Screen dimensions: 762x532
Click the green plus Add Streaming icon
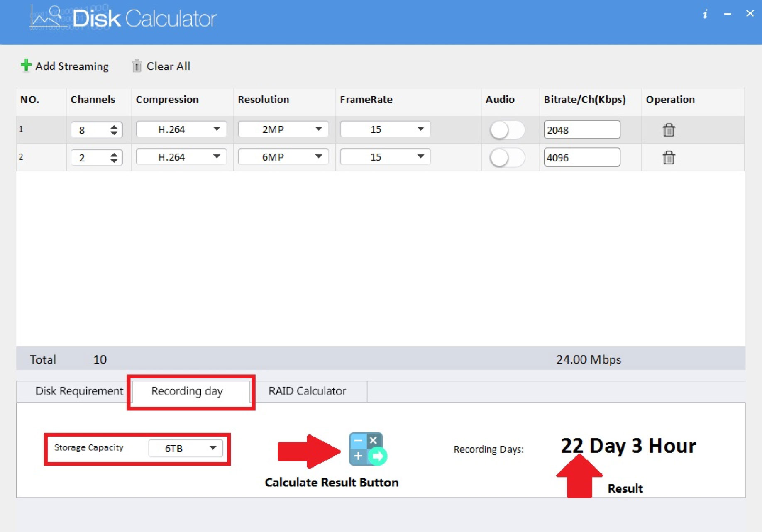(26, 66)
